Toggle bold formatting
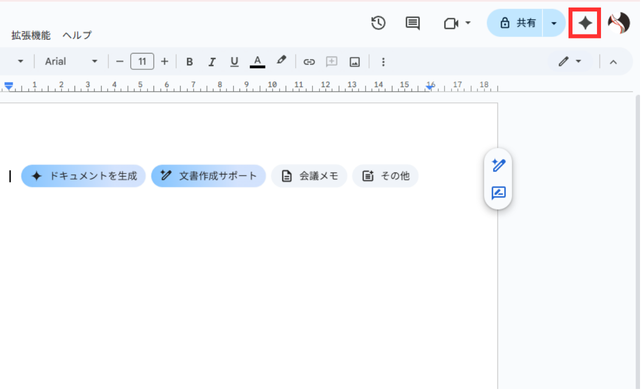Viewport: 641px width, 390px height. click(189, 62)
